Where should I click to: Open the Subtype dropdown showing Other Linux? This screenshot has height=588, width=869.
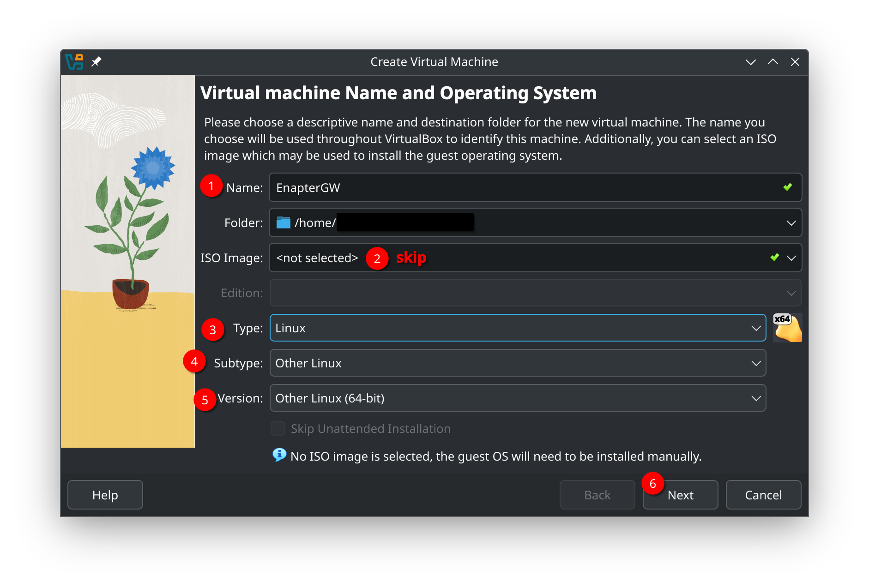coord(756,363)
